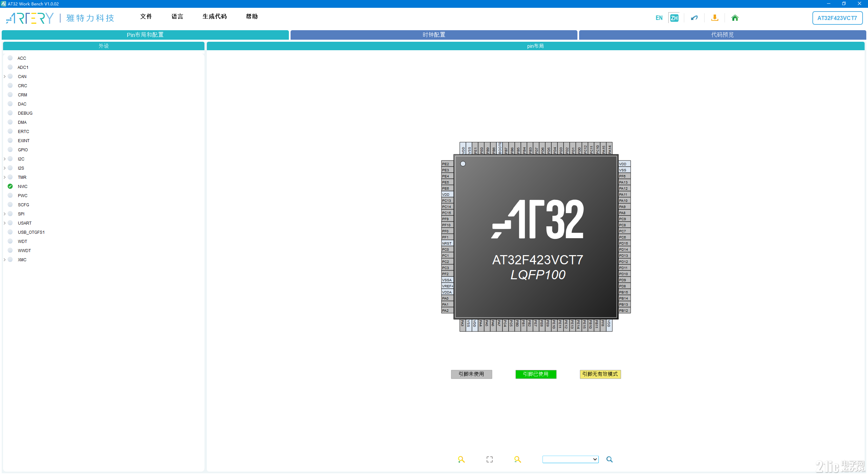This screenshot has width=868, height=475.
Task: Select PWC in peripheral list
Action: point(23,195)
